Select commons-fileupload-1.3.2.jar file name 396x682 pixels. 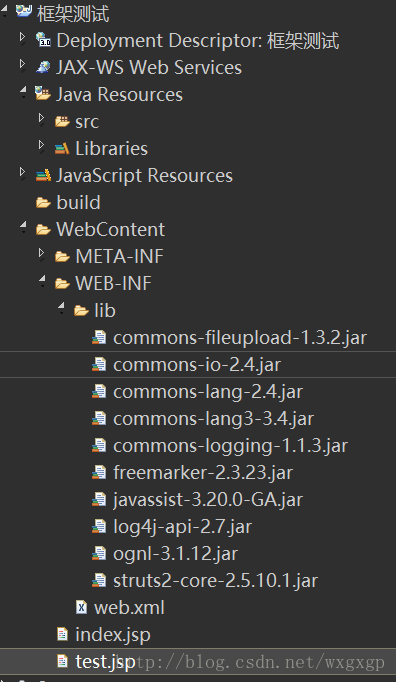click(240, 338)
